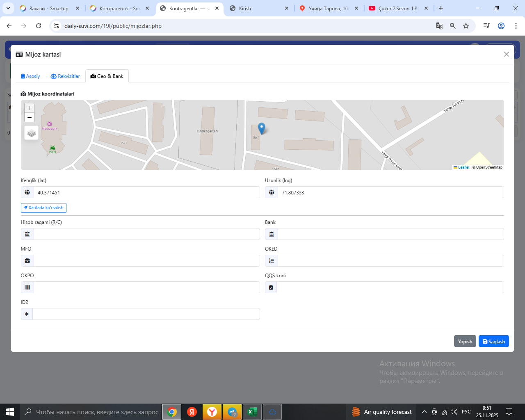
Task: Open Excel from the taskbar
Action: (252, 412)
